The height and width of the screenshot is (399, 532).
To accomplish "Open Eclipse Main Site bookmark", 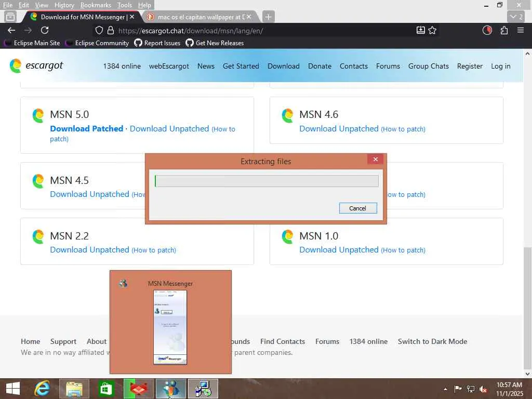I will 32,43.
